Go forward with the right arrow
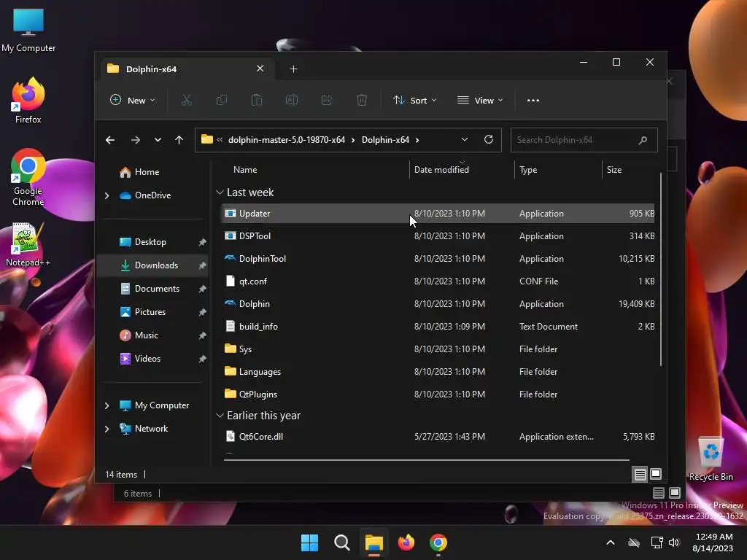This screenshot has height=560, width=747. (x=136, y=140)
